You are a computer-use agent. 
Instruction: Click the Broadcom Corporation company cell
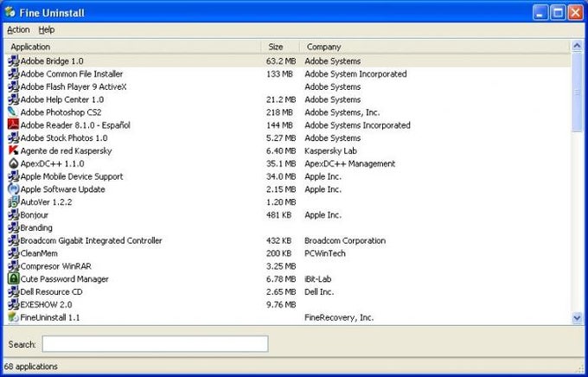click(345, 240)
